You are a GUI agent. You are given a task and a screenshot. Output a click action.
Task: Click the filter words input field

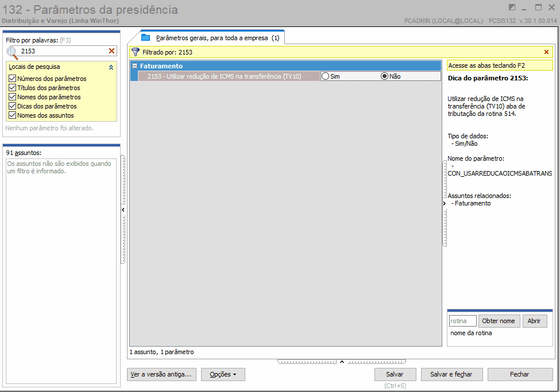pyautogui.click(x=63, y=51)
